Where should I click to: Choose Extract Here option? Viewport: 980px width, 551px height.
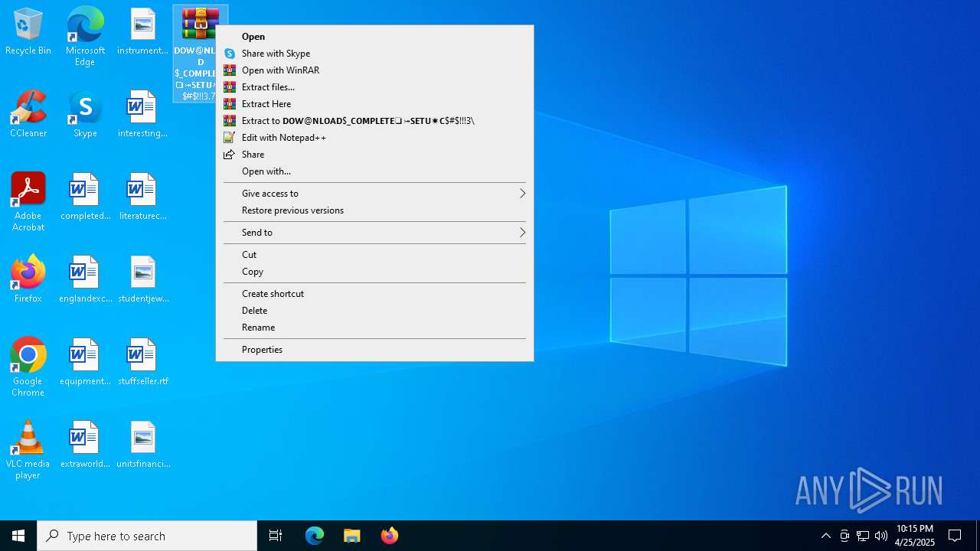coord(374,104)
